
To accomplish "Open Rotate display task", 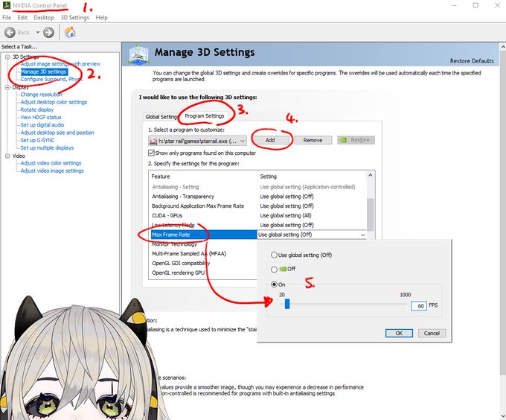I will 37,109.
